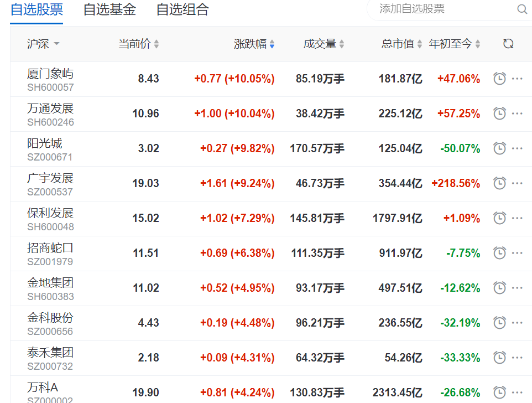The width and height of the screenshot is (532, 403).
Task: Click price 19.03 of 广宇发展
Action: click(x=145, y=183)
